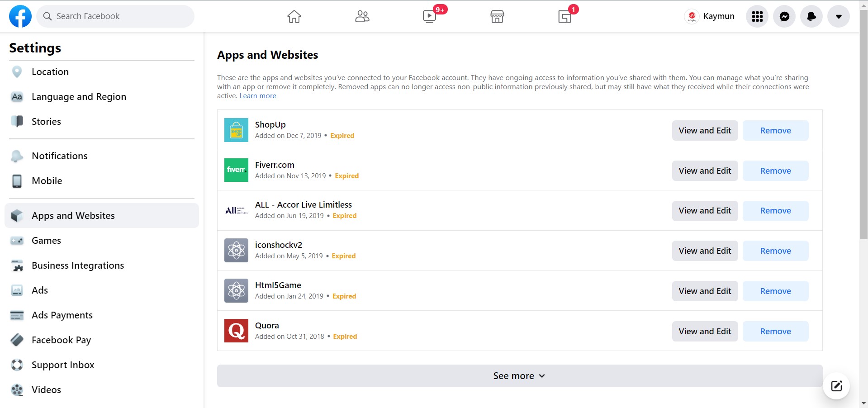
Task: Click the Ads Payments card icon
Action: [x=17, y=315]
